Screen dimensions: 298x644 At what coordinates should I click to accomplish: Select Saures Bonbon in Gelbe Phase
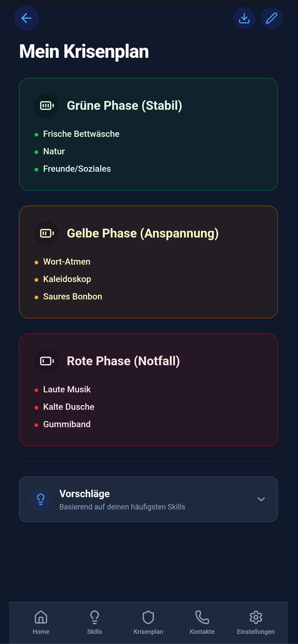click(72, 296)
